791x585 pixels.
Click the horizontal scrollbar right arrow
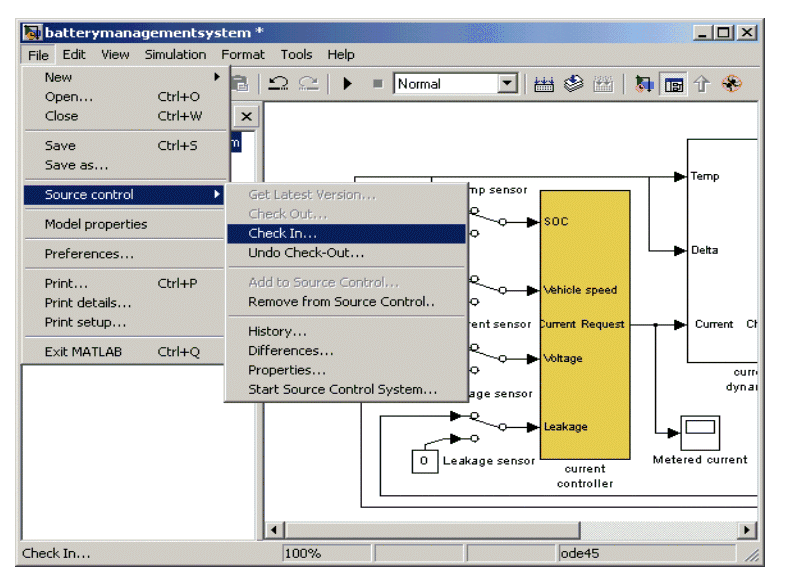pos(747,529)
